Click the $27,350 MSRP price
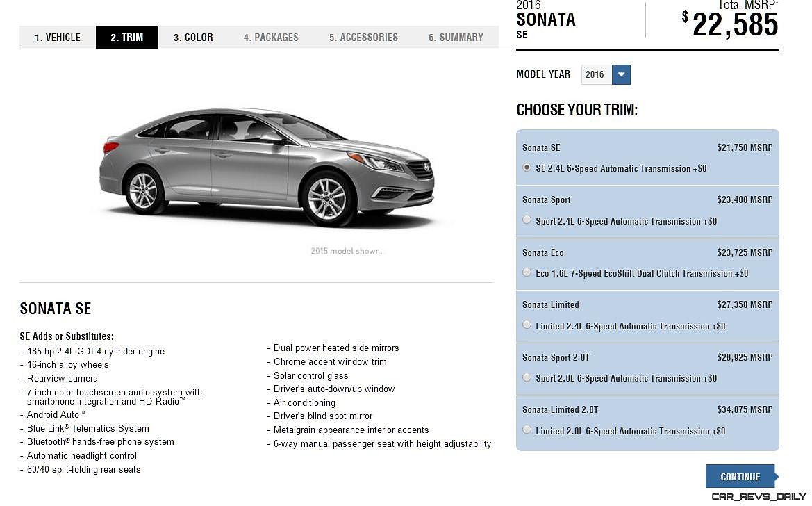812x506 pixels. point(745,305)
